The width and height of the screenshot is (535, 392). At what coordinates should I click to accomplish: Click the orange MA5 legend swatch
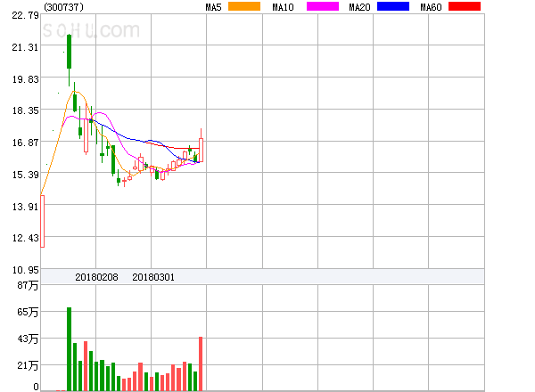point(244,6)
